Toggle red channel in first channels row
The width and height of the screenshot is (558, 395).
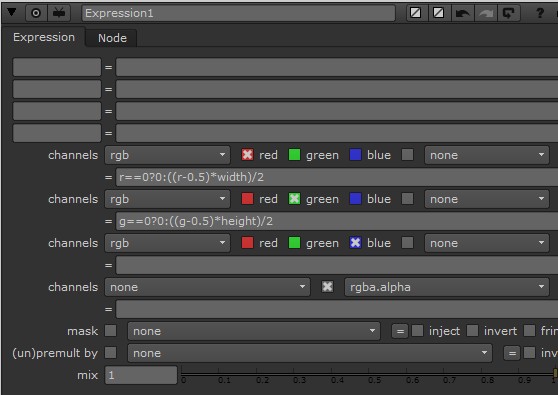pyautogui.click(x=247, y=155)
